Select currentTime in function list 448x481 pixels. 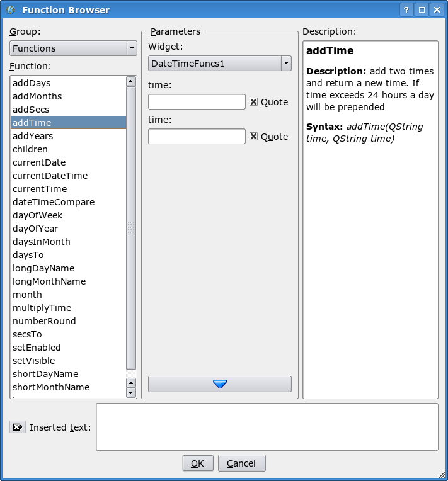[68, 188]
